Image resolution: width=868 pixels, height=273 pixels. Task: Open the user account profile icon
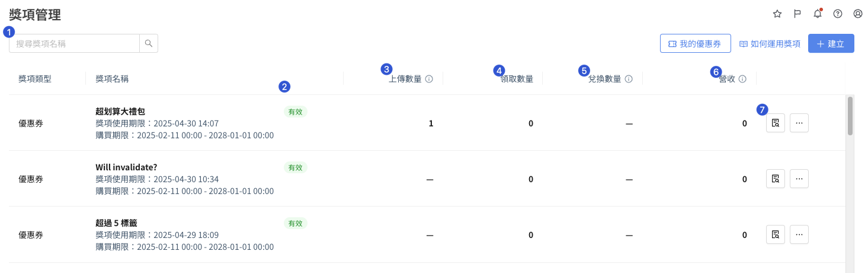tap(858, 14)
